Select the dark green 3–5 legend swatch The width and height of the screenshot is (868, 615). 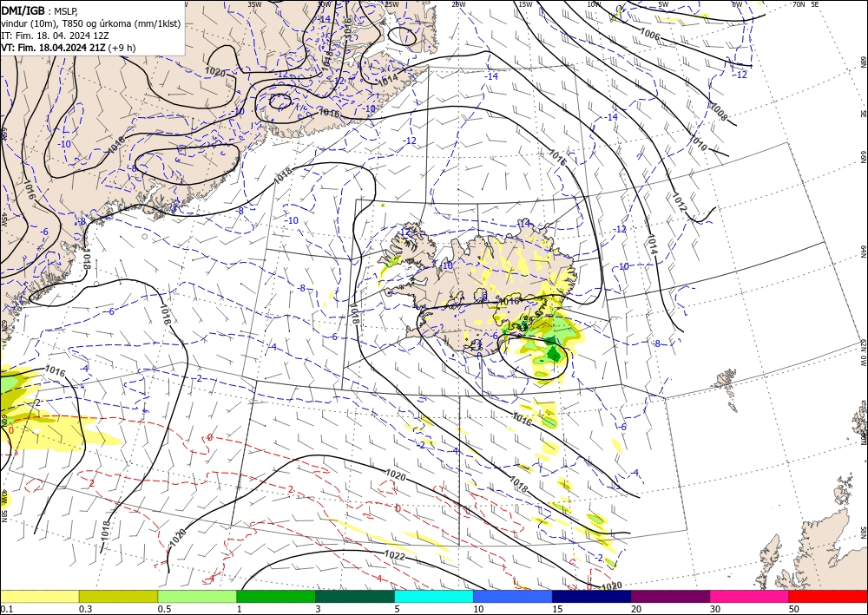(355, 596)
